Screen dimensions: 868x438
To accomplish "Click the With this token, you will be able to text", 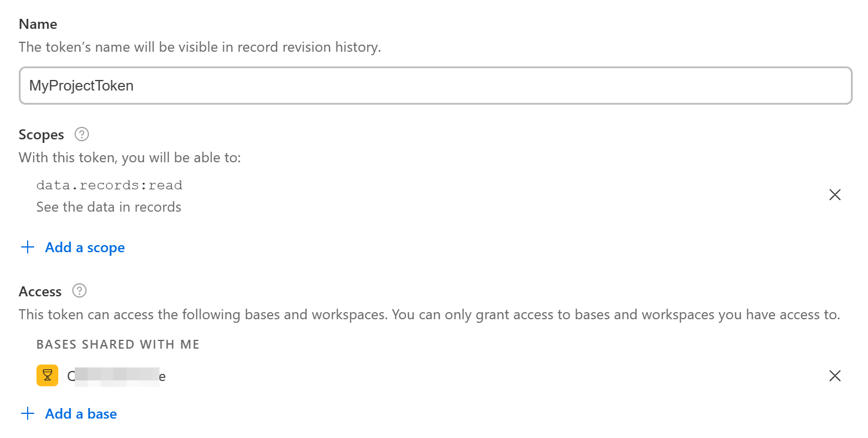I will click(x=130, y=158).
